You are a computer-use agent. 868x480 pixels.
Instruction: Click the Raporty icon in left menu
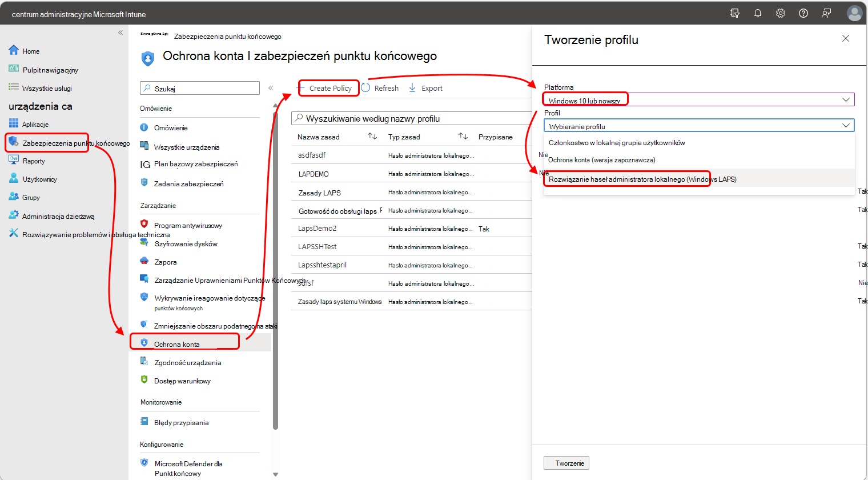(x=14, y=161)
